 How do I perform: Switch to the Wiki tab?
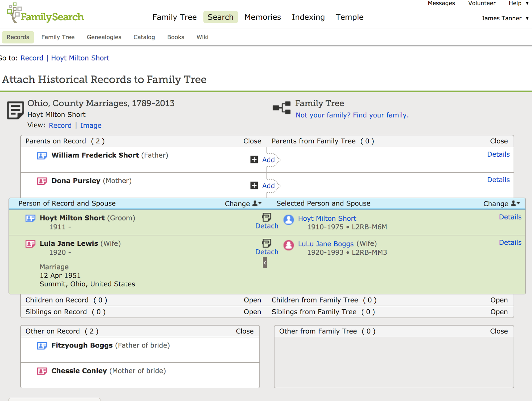[202, 37]
